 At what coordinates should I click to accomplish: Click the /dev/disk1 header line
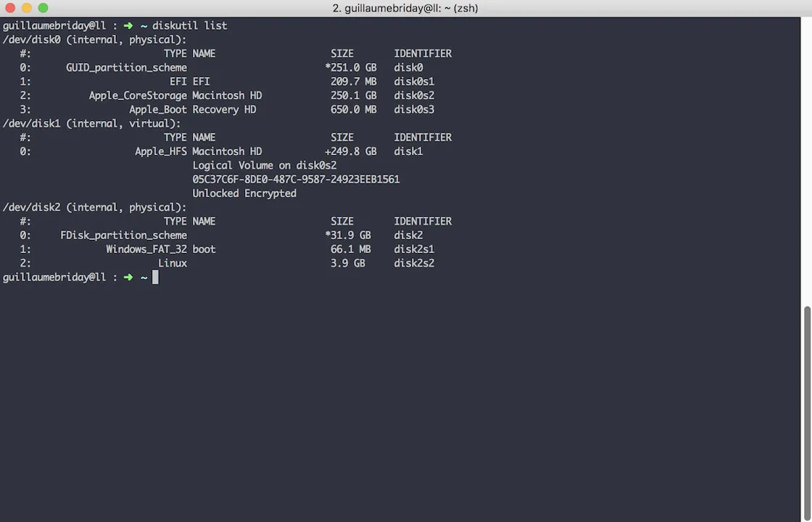click(91, 123)
